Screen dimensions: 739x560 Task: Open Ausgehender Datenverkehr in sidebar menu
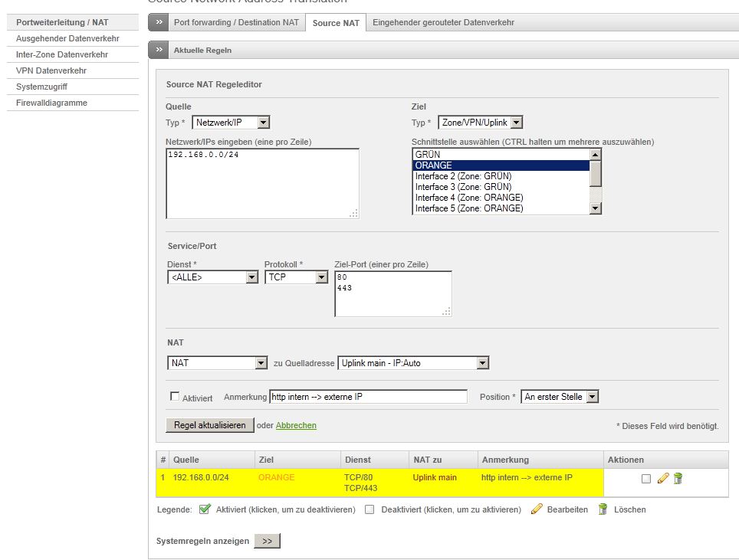pyautogui.click(x=67, y=38)
